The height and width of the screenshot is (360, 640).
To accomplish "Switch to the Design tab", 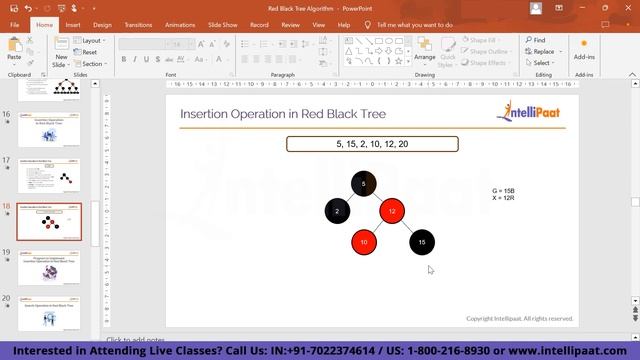I will pyautogui.click(x=102, y=25).
